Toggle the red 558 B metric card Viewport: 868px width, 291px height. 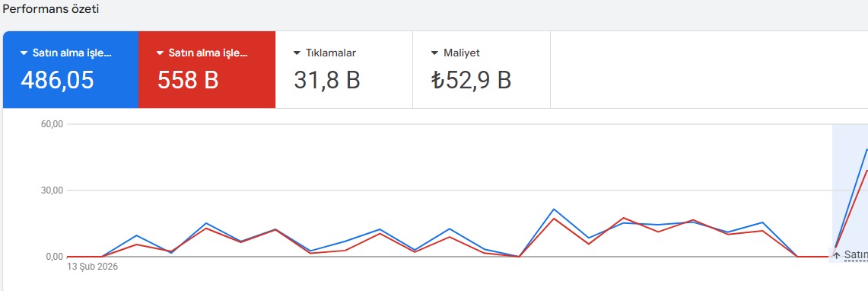click(207, 70)
